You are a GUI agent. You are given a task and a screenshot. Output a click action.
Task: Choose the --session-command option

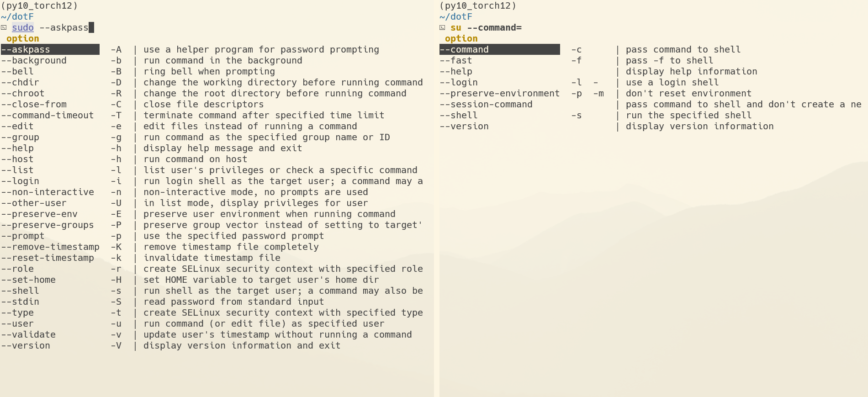[x=486, y=105]
